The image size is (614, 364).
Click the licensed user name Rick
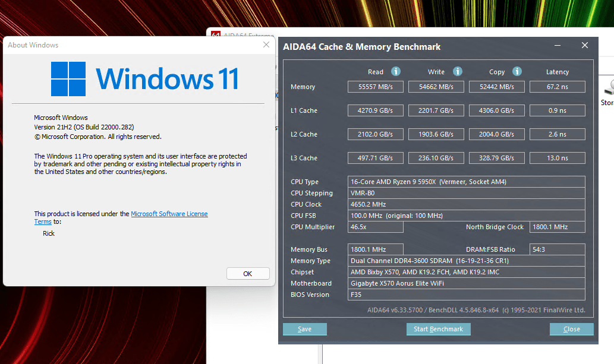49,233
